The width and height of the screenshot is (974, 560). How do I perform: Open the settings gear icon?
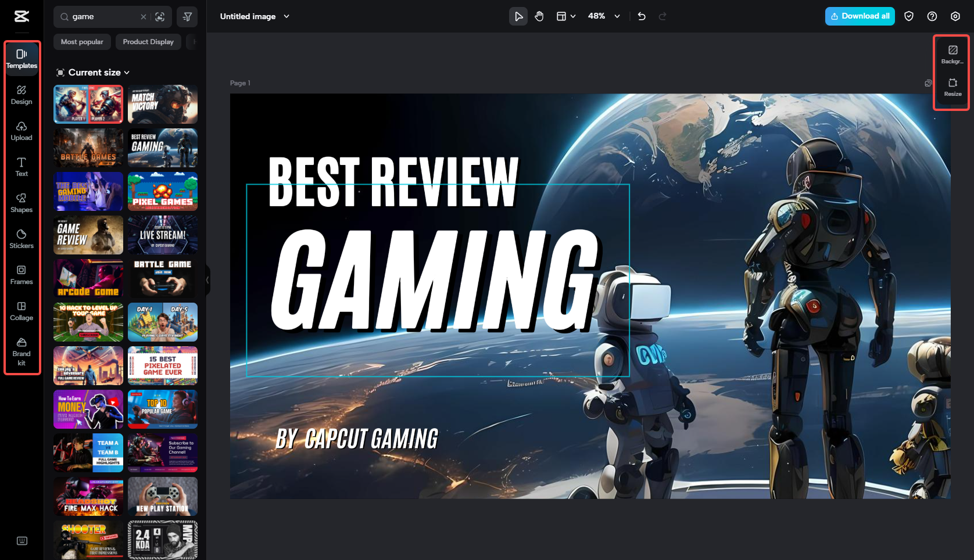point(955,16)
